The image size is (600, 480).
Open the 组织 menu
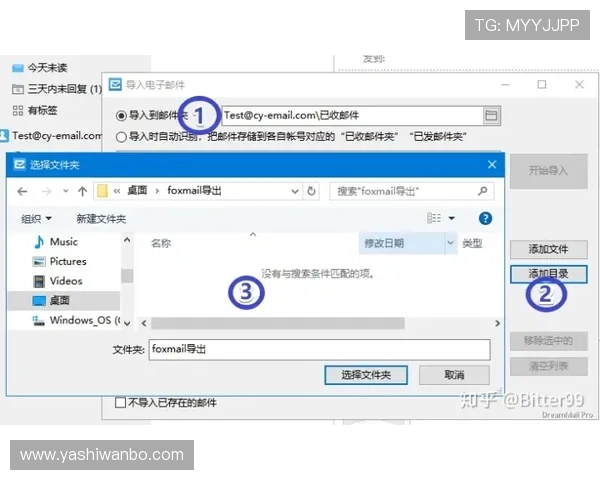pyautogui.click(x=36, y=219)
